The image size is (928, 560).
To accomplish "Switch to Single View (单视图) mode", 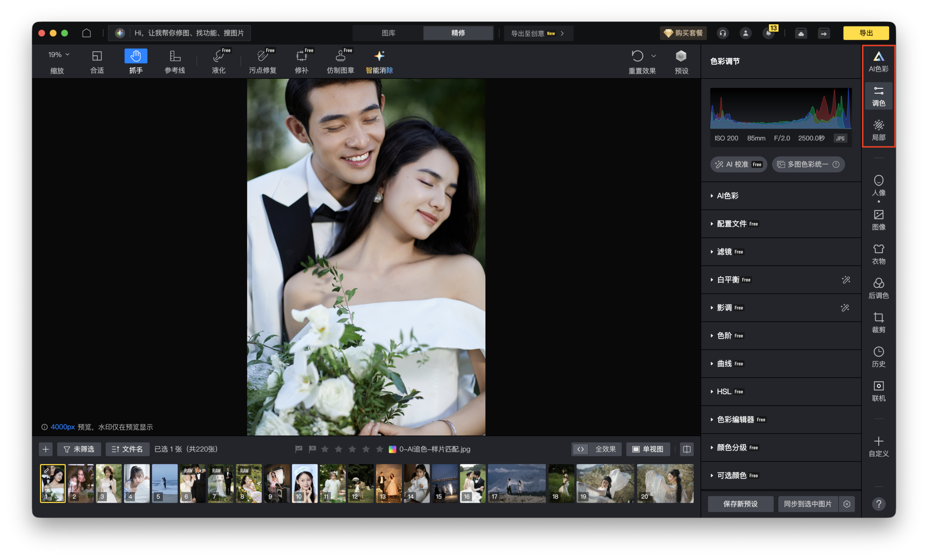I will (x=648, y=449).
